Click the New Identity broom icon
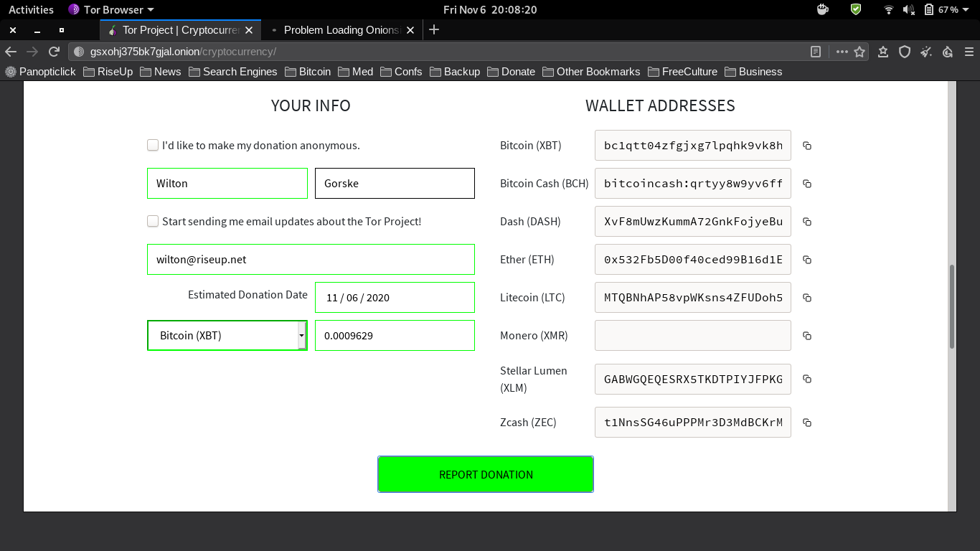The image size is (980, 551). [926, 52]
